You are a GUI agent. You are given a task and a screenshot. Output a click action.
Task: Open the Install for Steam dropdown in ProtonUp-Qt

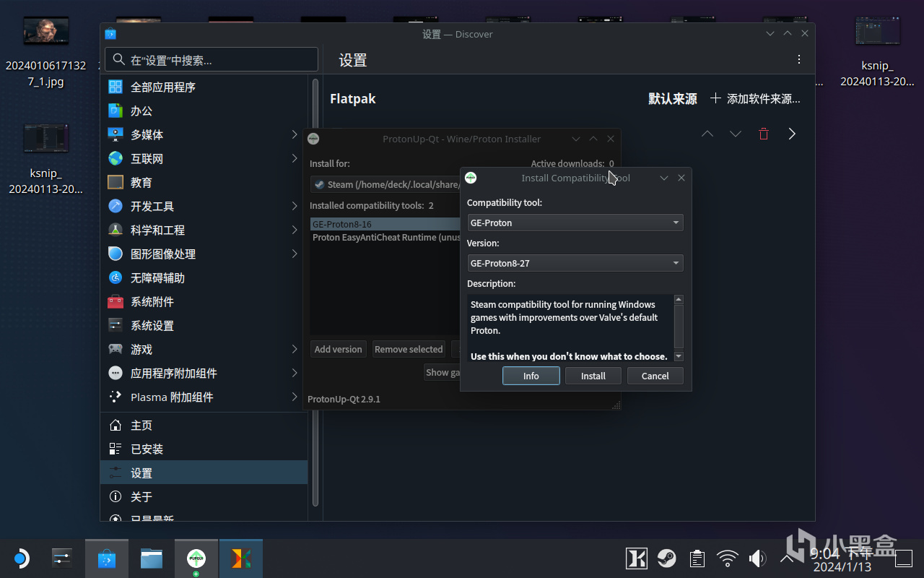coord(385,184)
